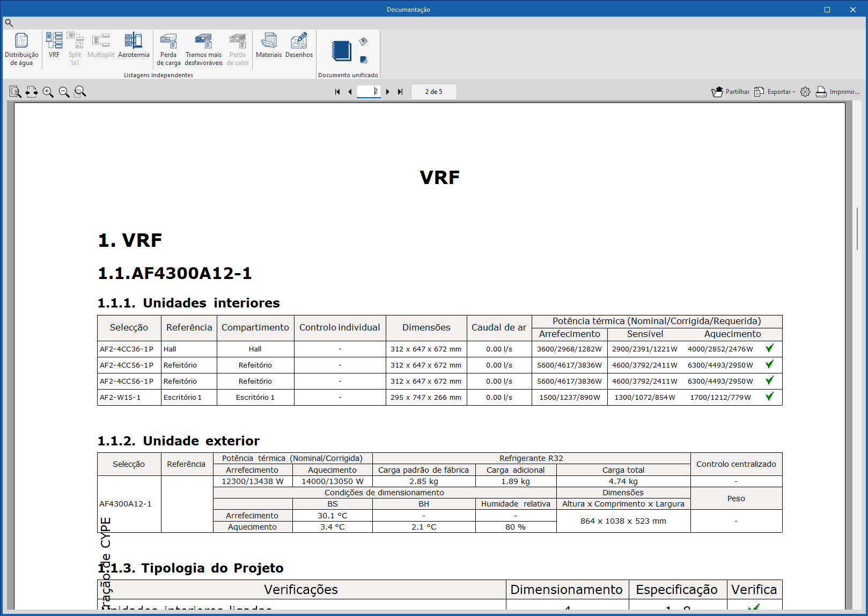Open the Perda de carga listing
This screenshot has height=616, width=868.
(168, 49)
